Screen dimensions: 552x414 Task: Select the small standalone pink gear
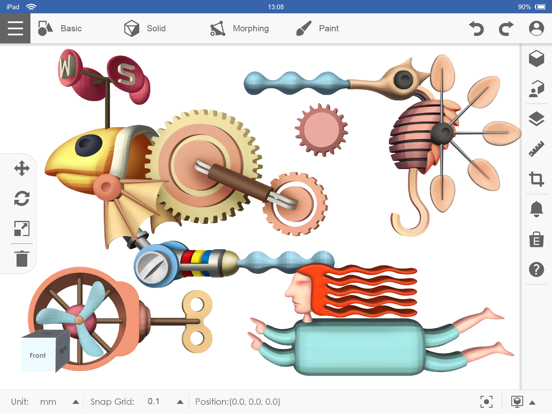321,130
